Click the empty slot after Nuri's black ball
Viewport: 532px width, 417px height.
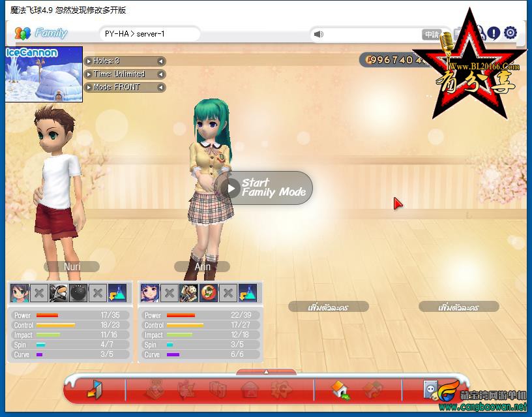98,293
